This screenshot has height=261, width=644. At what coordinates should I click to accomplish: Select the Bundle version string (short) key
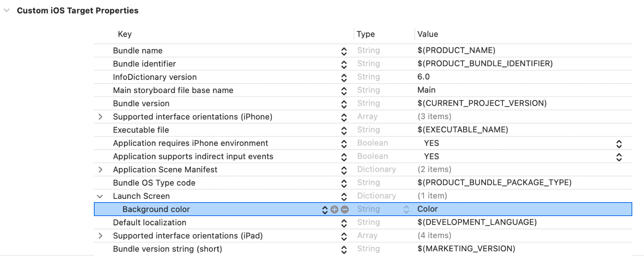tap(167, 249)
